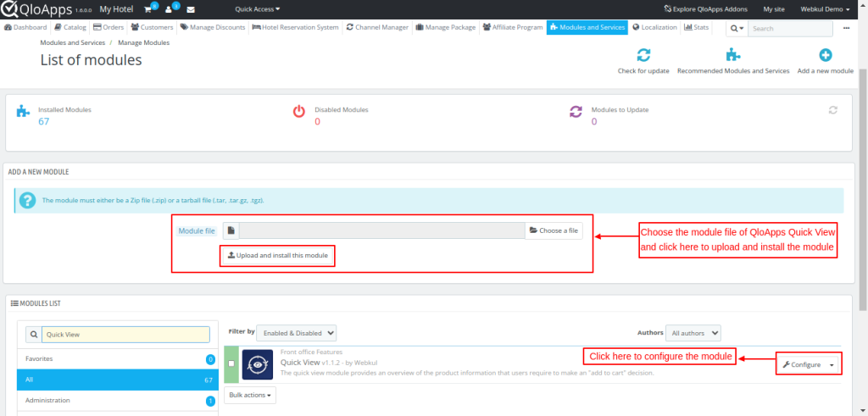Click the module search magnifier icon
The image size is (868, 416).
tap(34, 334)
